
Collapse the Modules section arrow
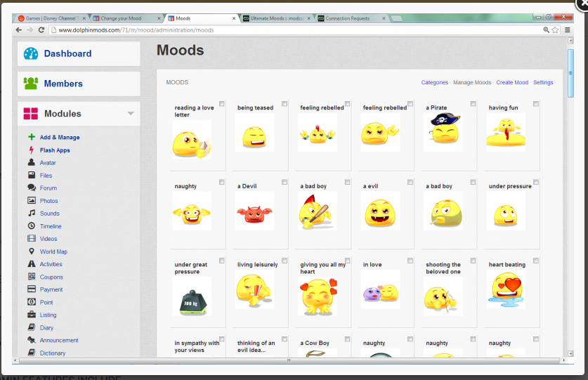[131, 114]
